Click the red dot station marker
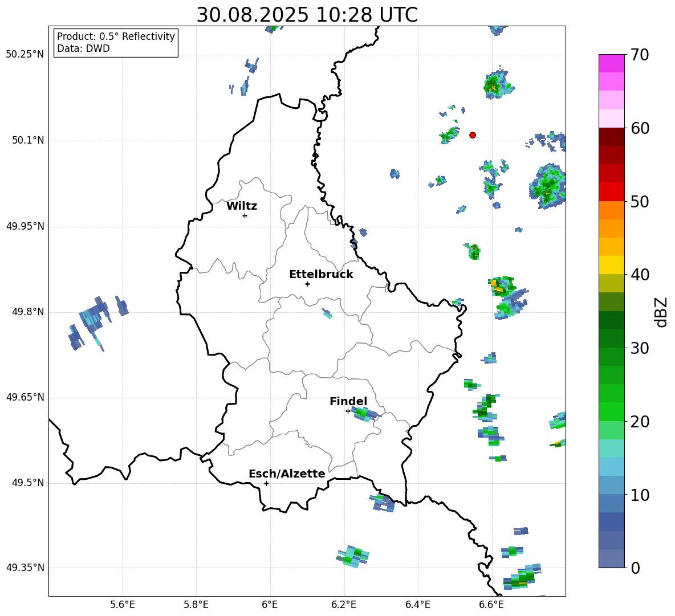 [473, 135]
